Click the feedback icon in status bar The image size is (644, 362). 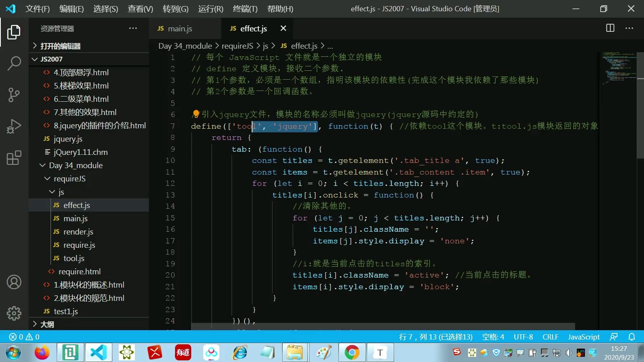tap(614, 337)
